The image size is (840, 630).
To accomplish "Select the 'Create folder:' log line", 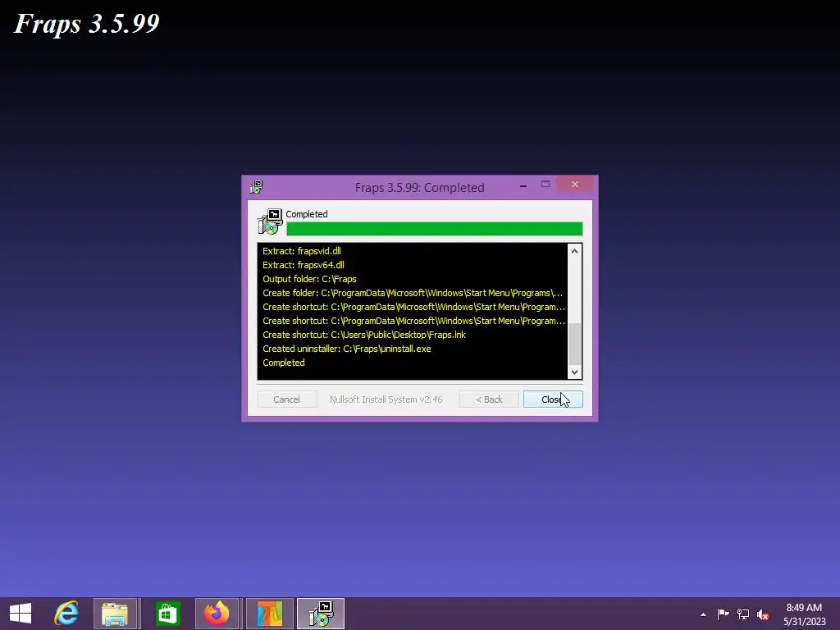I will 413,293.
